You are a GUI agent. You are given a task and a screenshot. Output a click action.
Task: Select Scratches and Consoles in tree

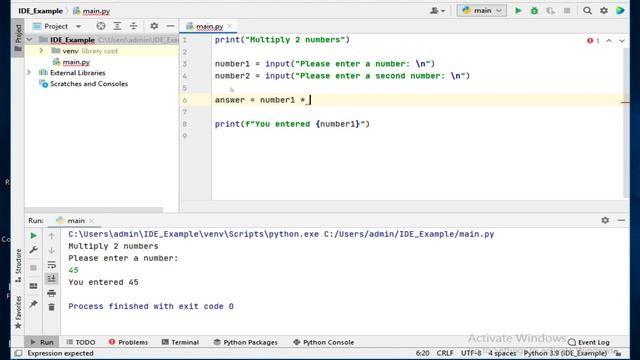tap(89, 84)
